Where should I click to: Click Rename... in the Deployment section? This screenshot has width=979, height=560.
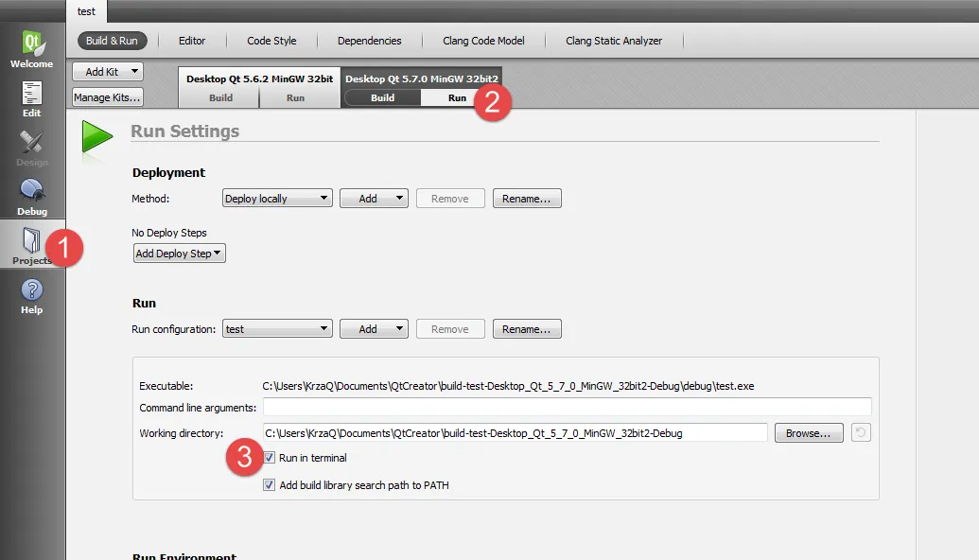pyautogui.click(x=527, y=199)
